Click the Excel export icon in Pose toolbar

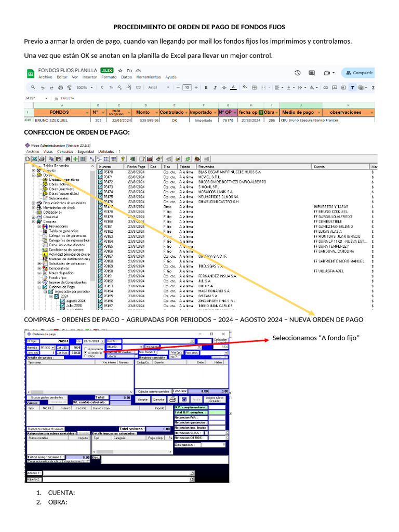35,159
